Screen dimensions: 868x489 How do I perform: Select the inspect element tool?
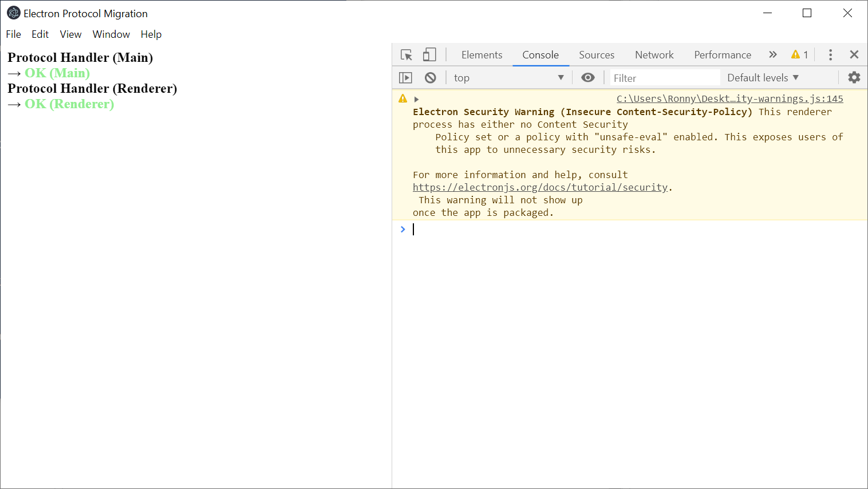click(x=406, y=54)
